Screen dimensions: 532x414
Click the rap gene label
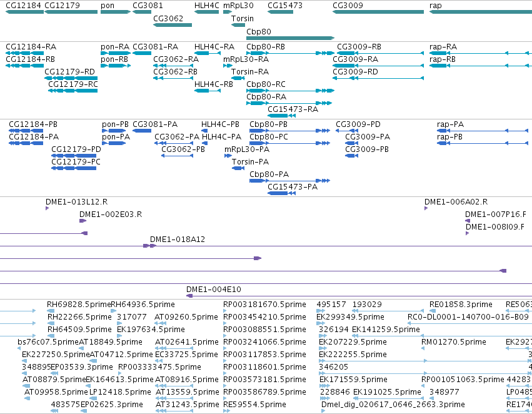[435, 6]
